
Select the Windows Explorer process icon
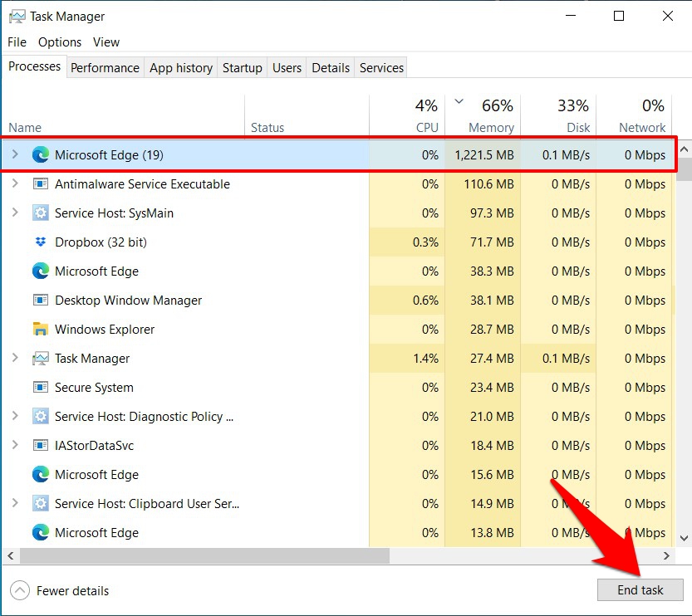(41, 329)
